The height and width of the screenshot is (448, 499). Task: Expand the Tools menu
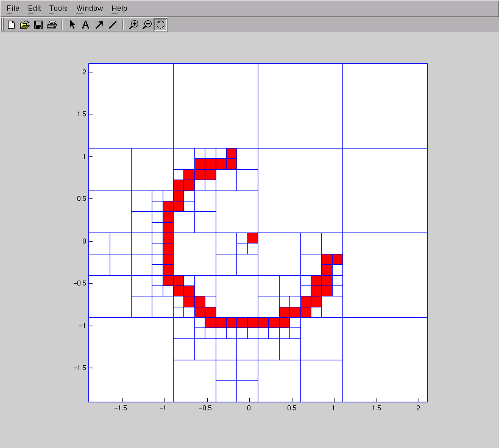tap(58, 9)
